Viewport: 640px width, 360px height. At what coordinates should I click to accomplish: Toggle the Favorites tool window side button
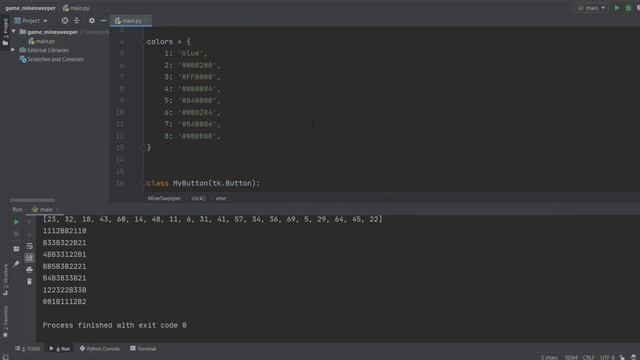5,322
